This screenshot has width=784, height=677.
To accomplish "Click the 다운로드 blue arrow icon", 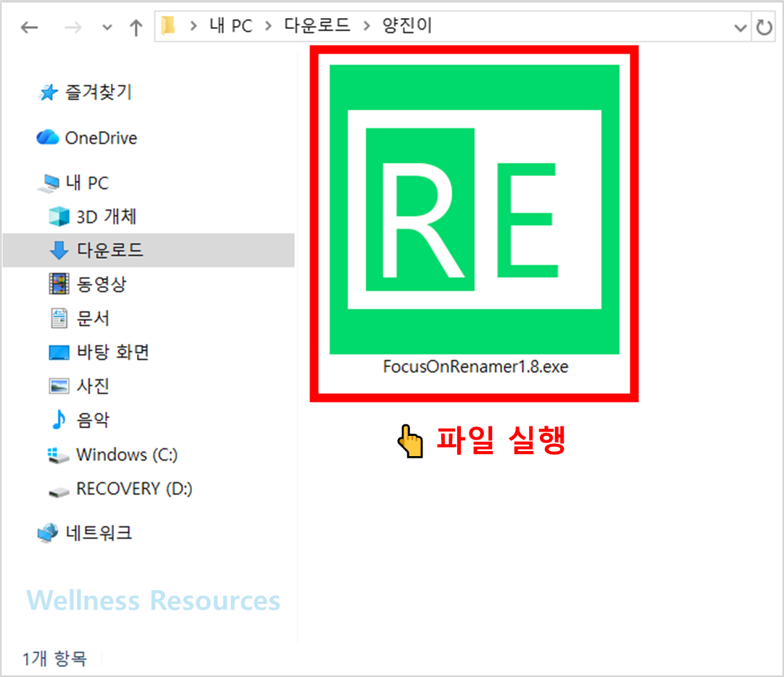I will point(59,250).
